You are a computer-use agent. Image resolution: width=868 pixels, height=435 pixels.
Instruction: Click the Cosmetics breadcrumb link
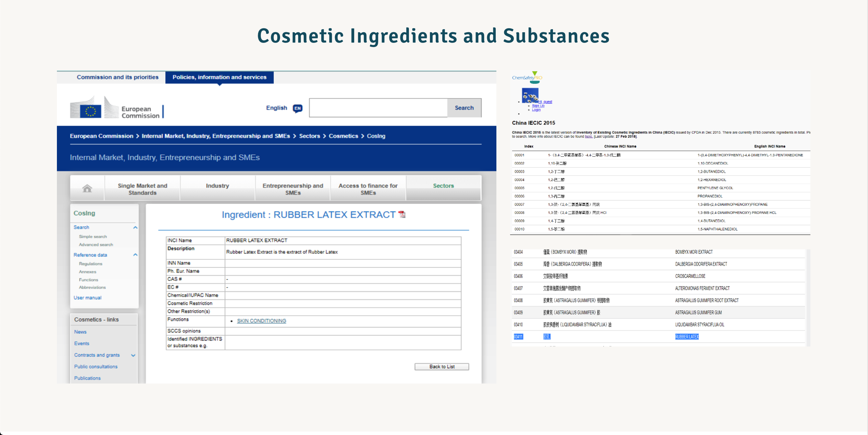[x=343, y=136]
